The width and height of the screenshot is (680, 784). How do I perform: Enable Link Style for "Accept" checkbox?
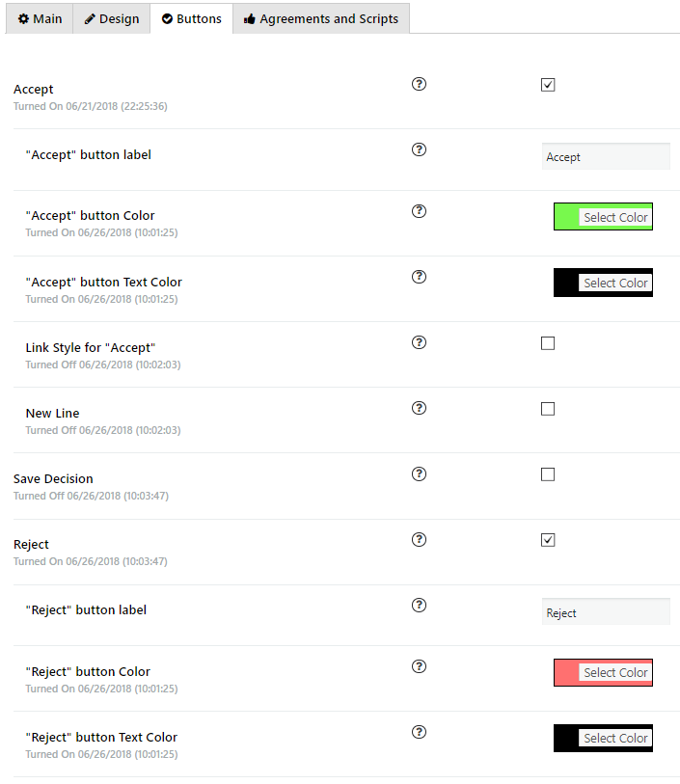point(548,343)
